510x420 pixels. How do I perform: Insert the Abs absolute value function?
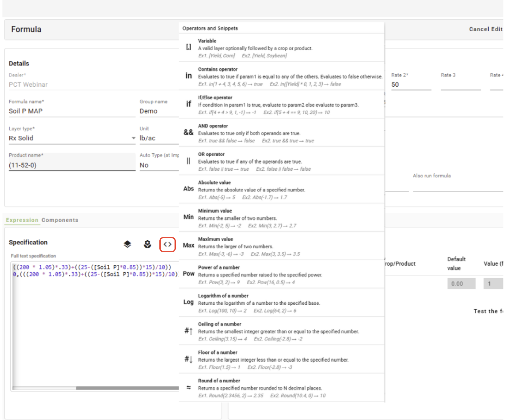pyautogui.click(x=188, y=189)
